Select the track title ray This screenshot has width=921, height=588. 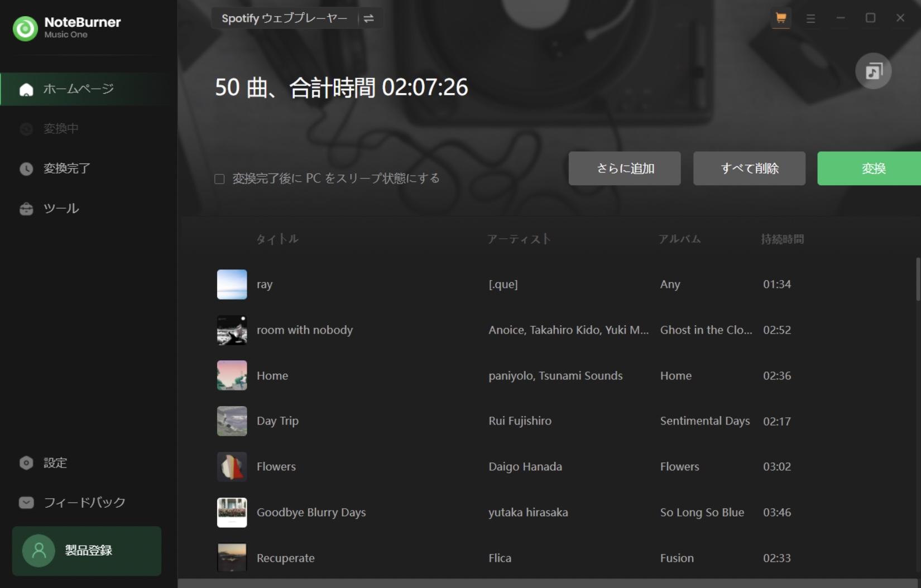pyautogui.click(x=265, y=285)
